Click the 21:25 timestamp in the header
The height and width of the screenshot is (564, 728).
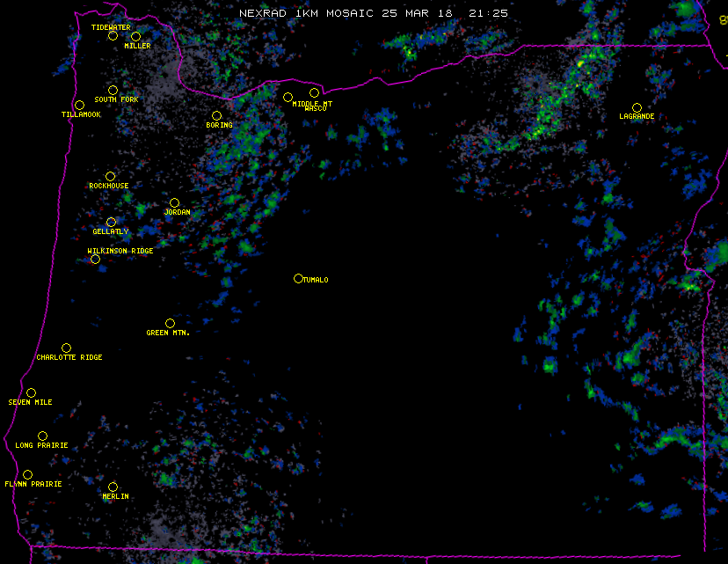[490, 14]
